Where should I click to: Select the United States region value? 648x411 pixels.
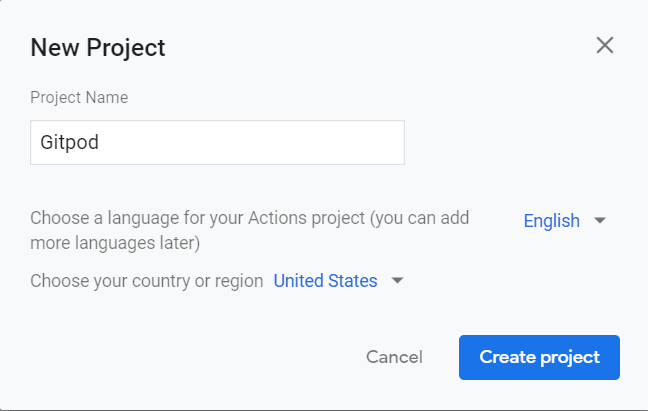325,281
